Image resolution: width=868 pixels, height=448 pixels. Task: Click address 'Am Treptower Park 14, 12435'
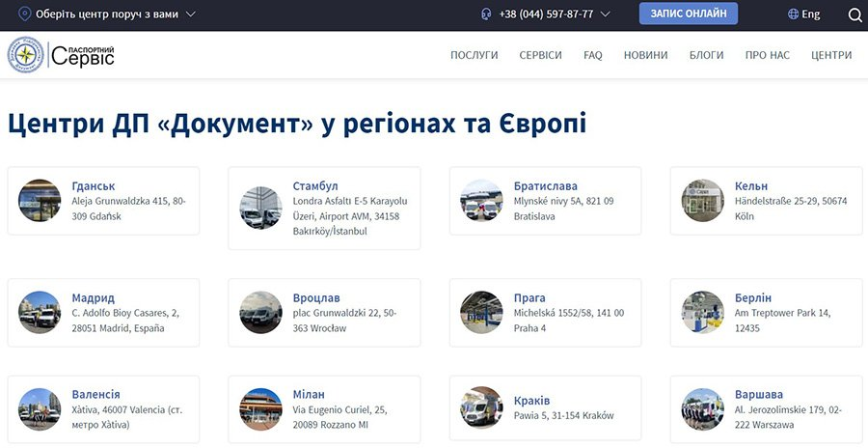(783, 321)
